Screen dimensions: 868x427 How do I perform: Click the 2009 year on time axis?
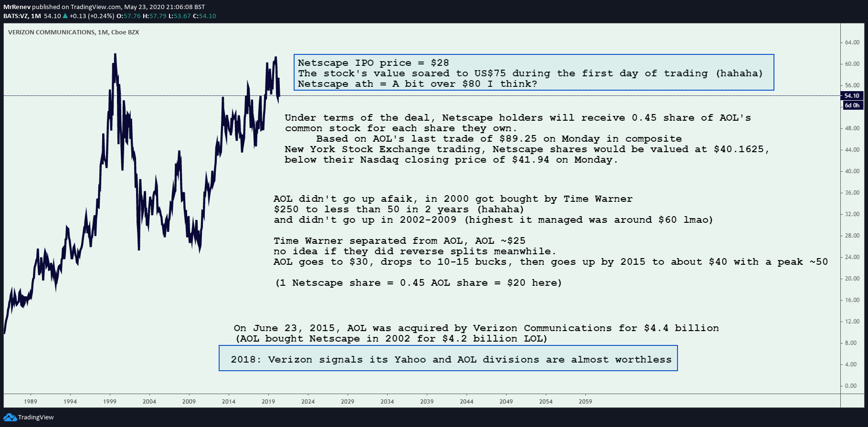pos(189,402)
